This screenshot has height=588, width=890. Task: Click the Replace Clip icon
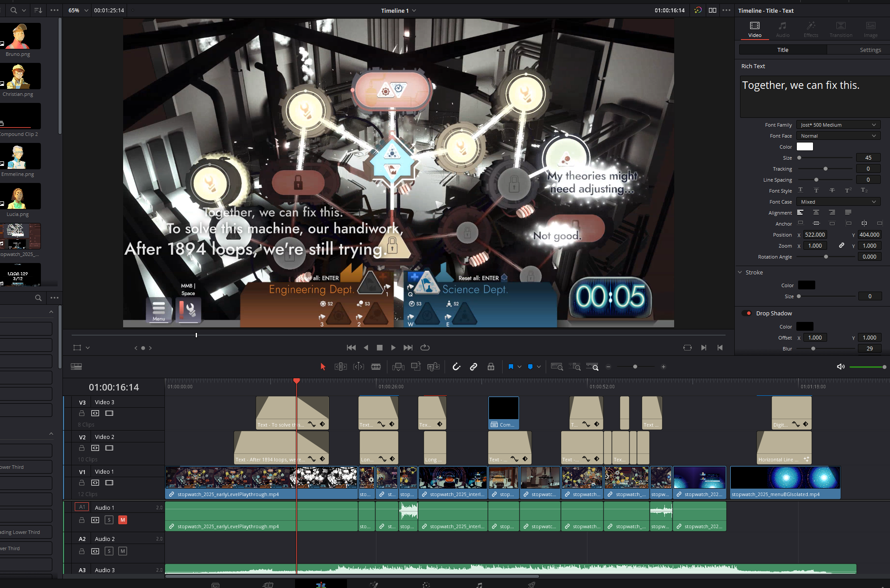tap(434, 367)
